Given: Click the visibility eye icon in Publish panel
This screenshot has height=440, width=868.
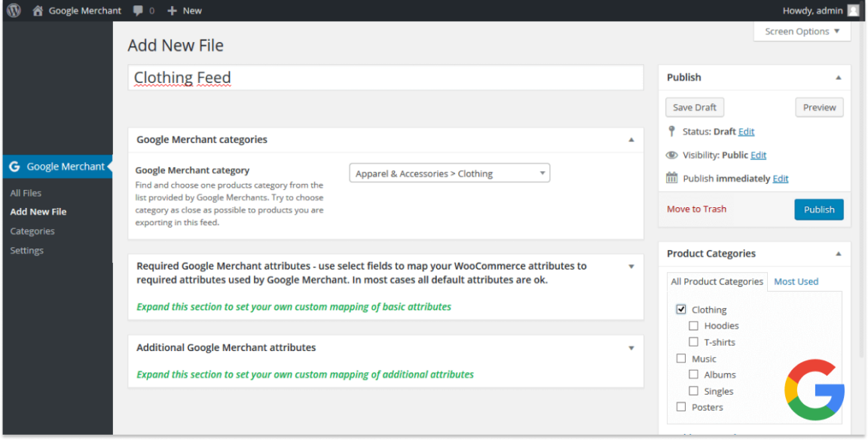Looking at the screenshot, I should (x=671, y=154).
